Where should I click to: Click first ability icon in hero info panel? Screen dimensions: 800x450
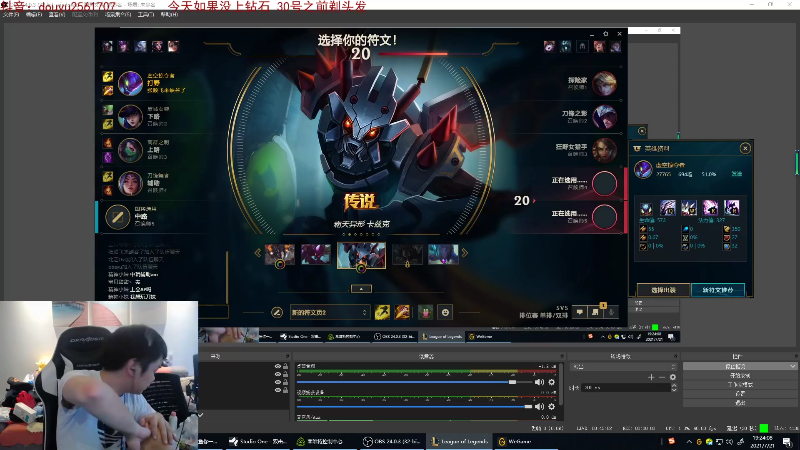(x=646, y=208)
